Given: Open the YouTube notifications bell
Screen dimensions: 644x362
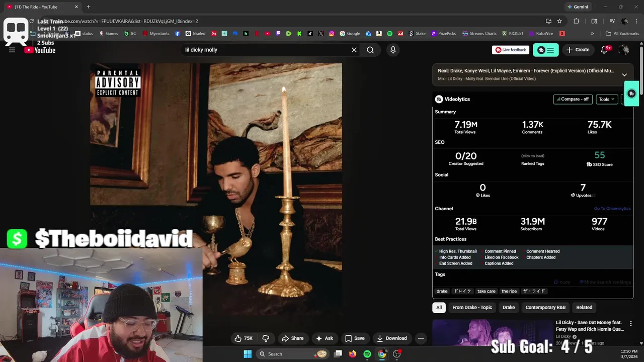Looking at the screenshot, I should [605, 50].
